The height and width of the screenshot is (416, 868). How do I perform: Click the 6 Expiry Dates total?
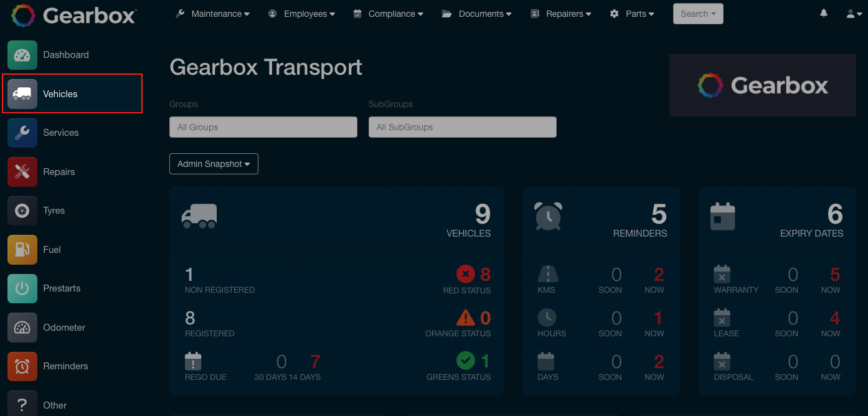[835, 214]
